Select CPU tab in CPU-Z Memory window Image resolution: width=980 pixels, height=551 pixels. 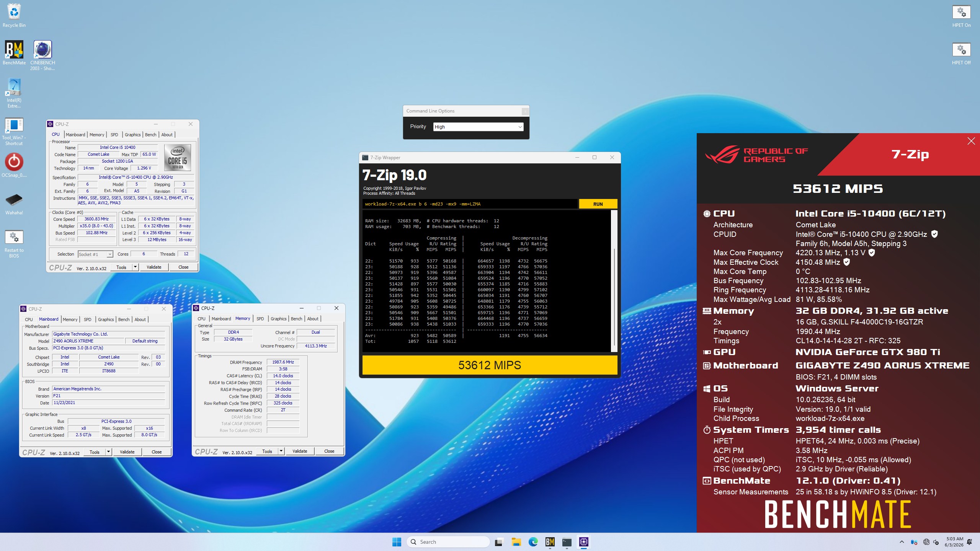coord(202,319)
